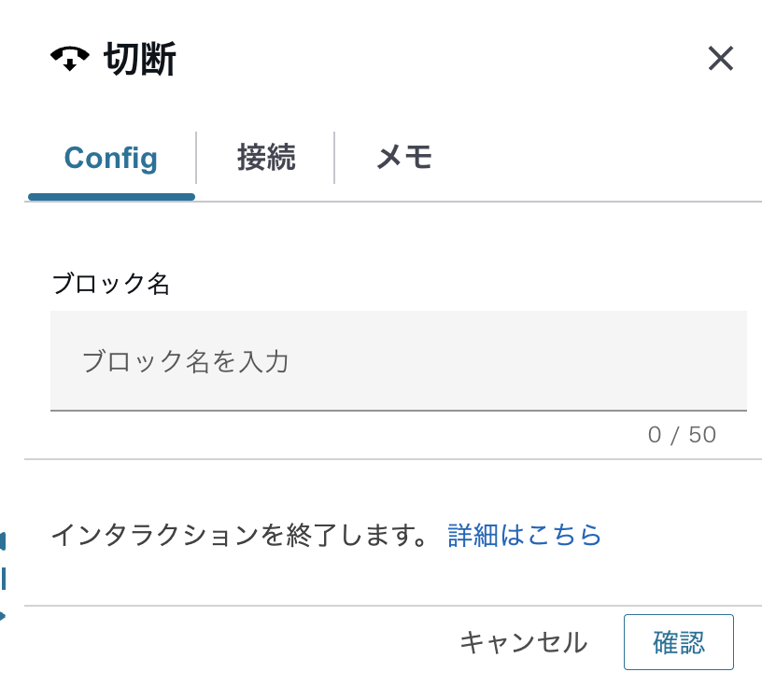Click the divider between Config and 接続
Screen dimensions: 762x700
pyautogui.click(x=196, y=158)
